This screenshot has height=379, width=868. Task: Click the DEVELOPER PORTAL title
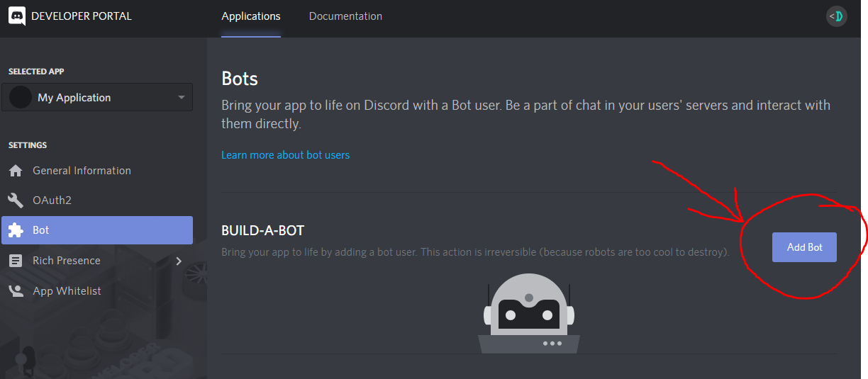click(82, 16)
